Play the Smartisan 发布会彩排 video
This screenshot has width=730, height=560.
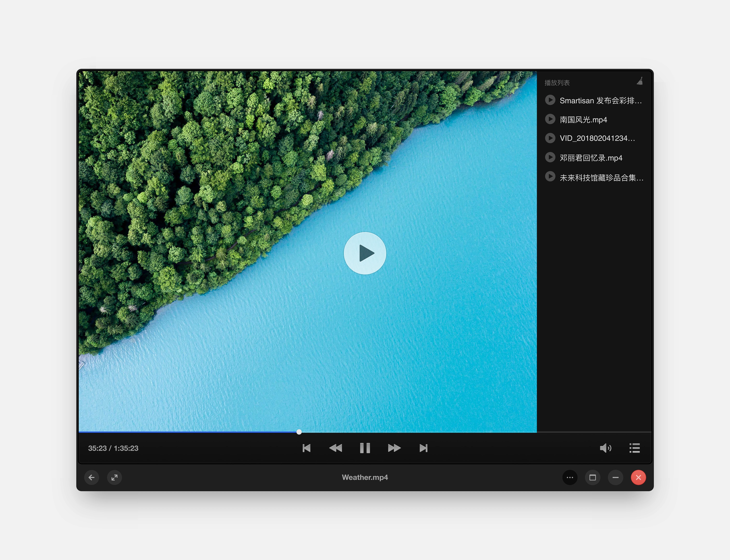(x=550, y=100)
